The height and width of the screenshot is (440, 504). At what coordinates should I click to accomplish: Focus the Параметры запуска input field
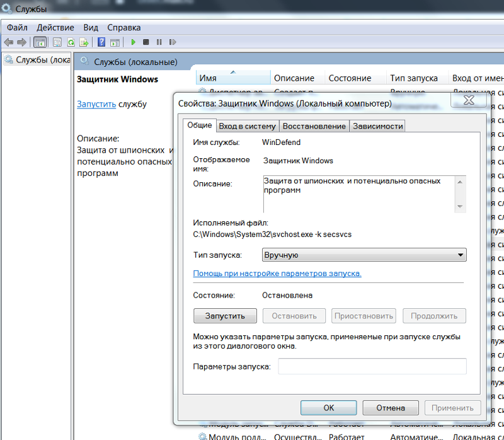tap(372, 366)
